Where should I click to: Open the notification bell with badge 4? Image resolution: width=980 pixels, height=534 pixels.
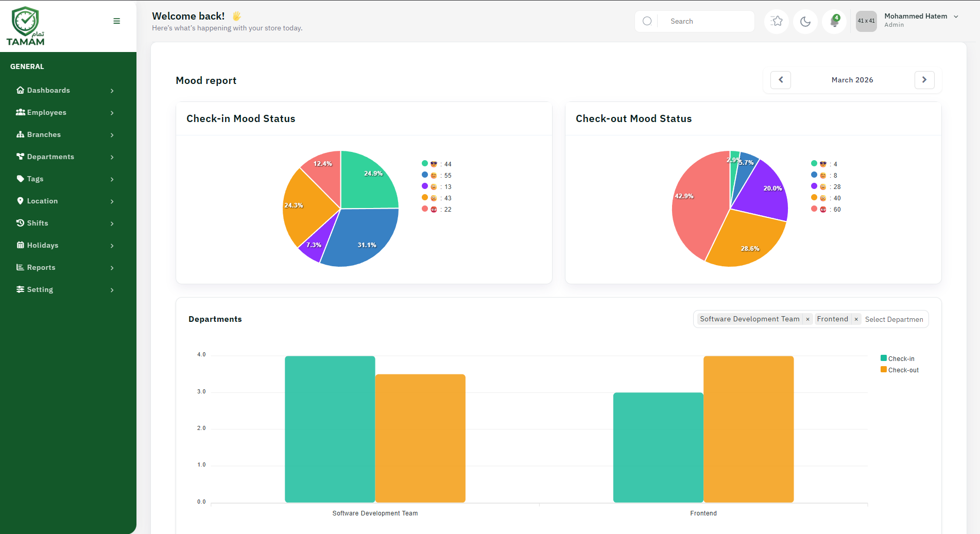click(834, 21)
